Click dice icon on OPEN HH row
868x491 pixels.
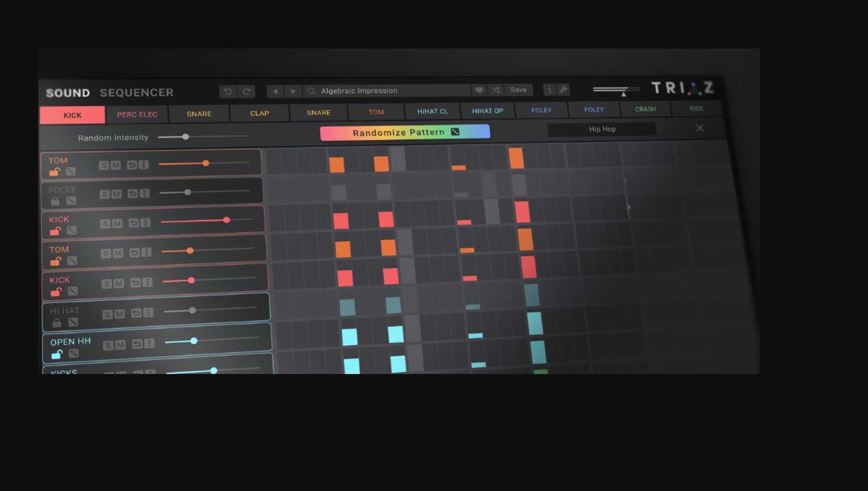(x=73, y=353)
